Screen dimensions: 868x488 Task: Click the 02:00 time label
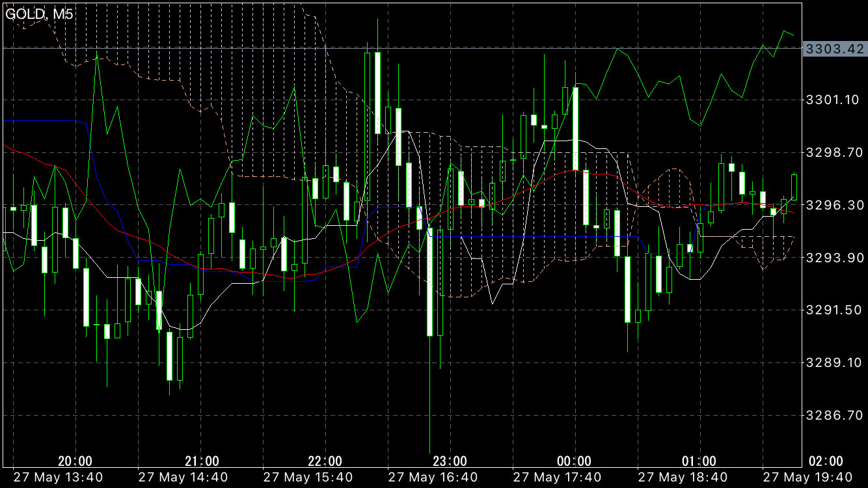tap(824, 461)
